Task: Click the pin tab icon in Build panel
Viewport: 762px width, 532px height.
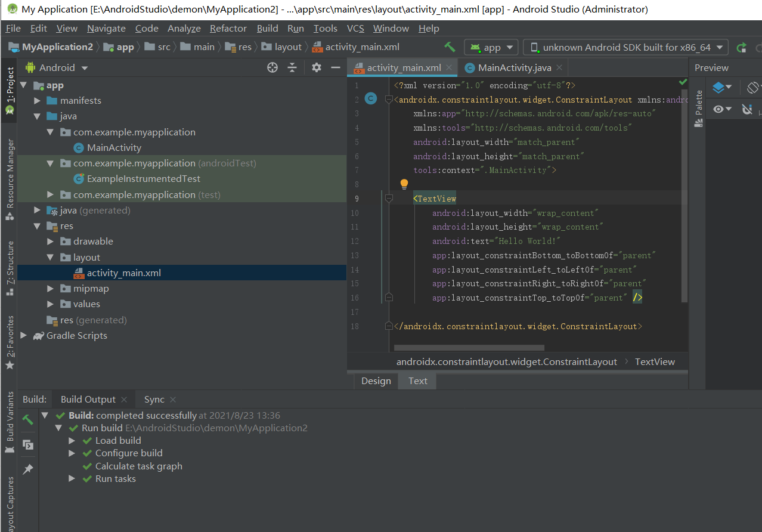Action: click(x=27, y=469)
